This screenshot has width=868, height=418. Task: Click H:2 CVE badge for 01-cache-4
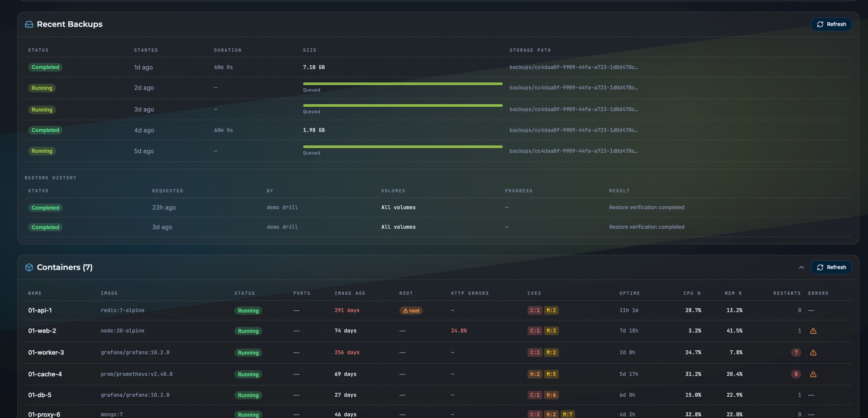pos(535,374)
